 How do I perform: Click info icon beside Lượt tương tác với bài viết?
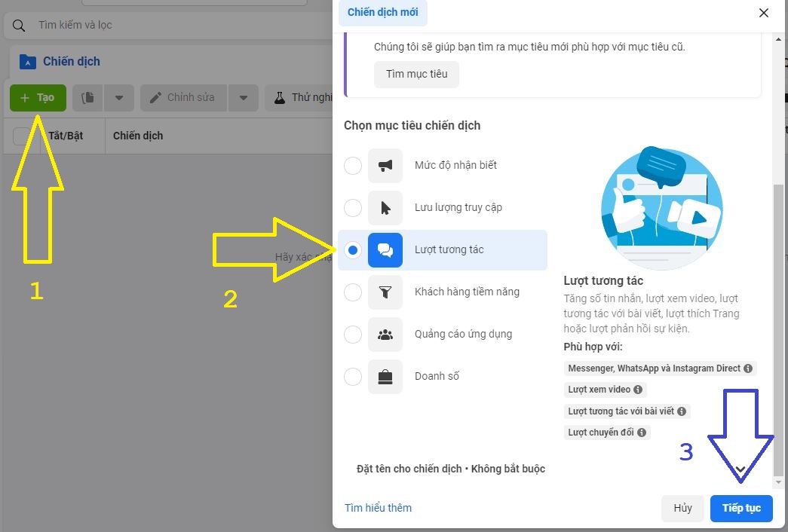click(x=682, y=411)
